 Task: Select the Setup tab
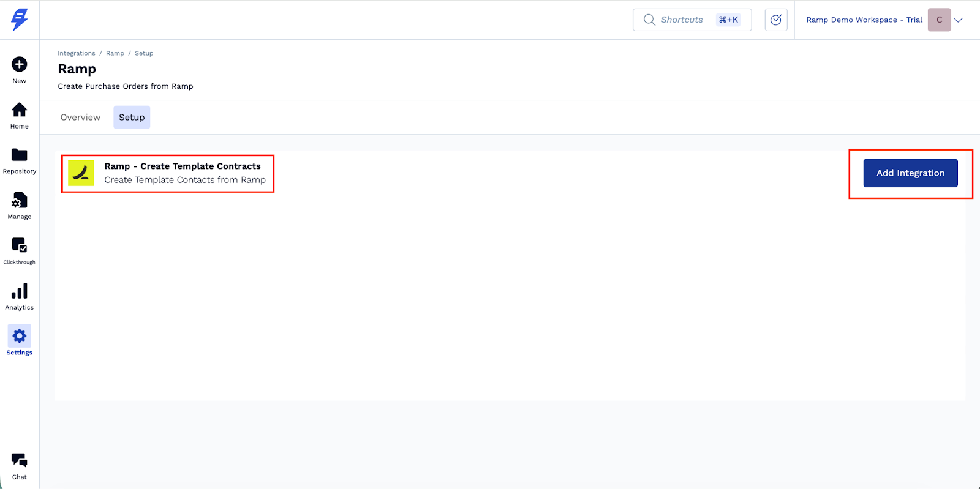click(132, 118)
